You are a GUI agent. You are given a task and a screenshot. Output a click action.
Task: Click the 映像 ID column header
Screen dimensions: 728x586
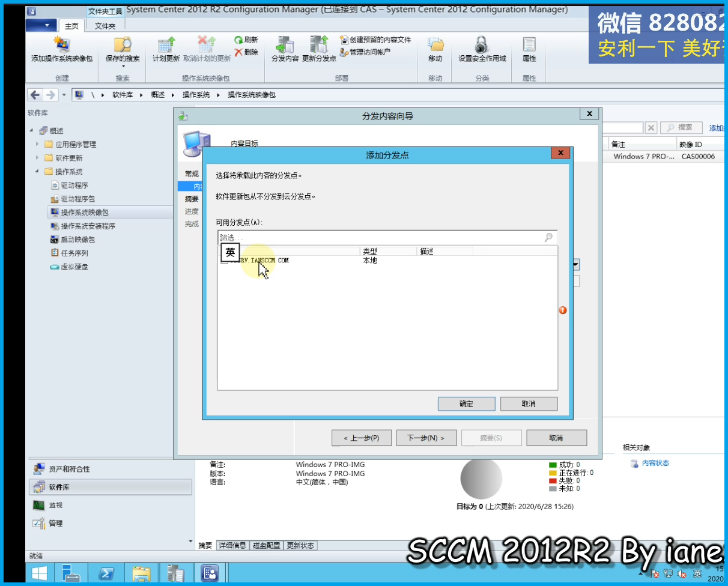point(700,145)
